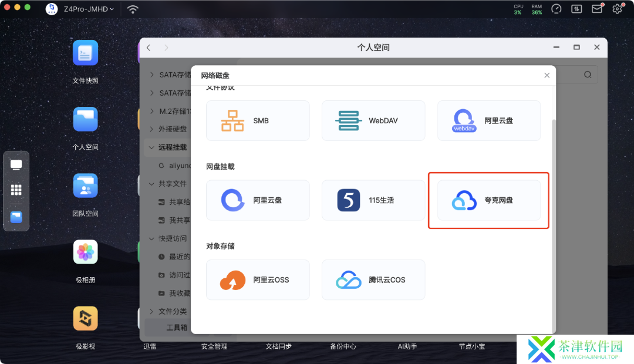Open transfer task icon in top bar

pyautogui.click(x=576, y=9)
